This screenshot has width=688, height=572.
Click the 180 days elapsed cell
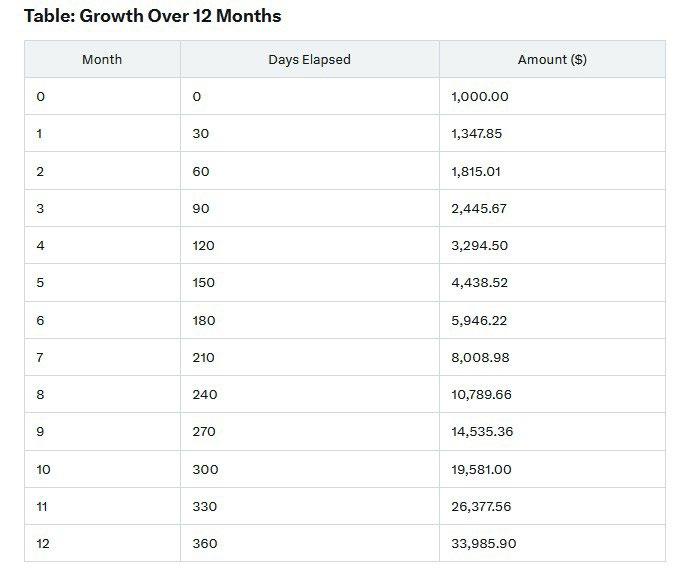[204, 320]
